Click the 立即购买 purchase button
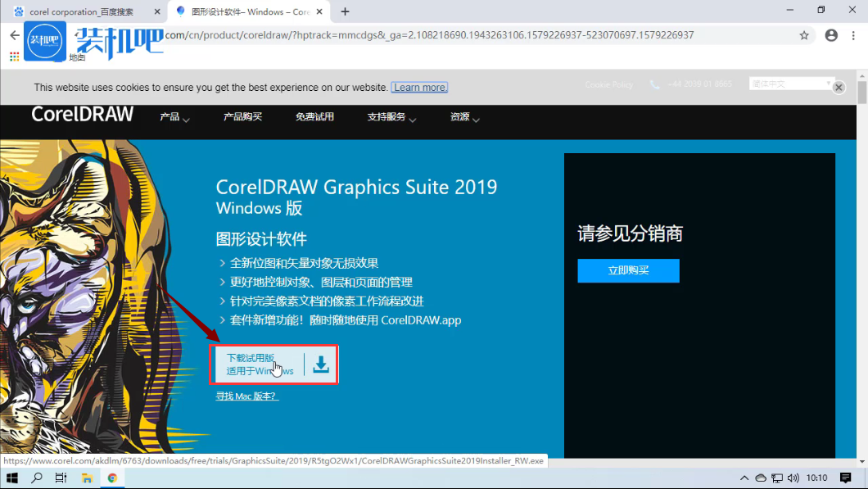Screen dimensions: 868x489 [x=628, y=270]
